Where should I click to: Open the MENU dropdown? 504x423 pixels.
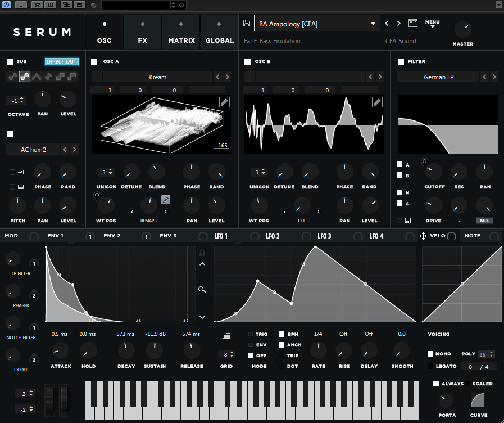tap(432, 24)
